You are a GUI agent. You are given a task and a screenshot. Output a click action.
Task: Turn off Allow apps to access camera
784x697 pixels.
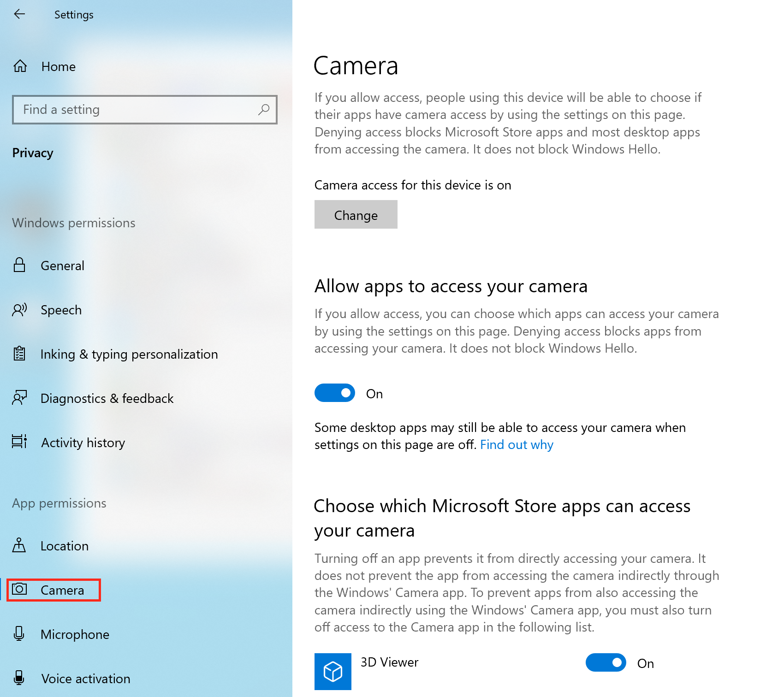pos(335,393)
